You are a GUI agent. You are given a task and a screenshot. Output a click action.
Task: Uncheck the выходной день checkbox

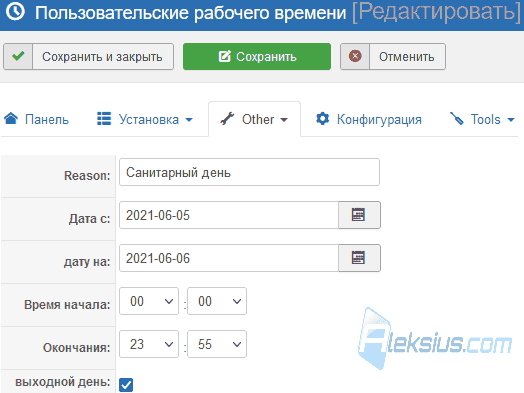(126, 385)
